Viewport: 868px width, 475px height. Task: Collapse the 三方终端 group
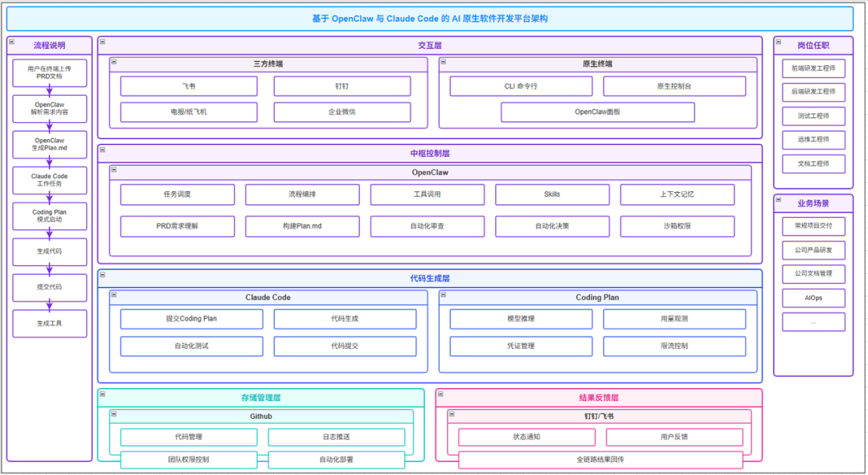coord(113,62)
